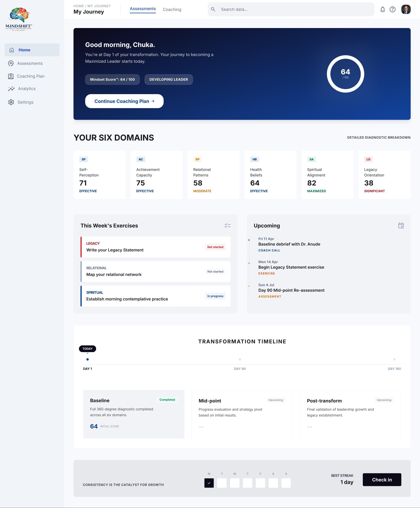Select the Day 90 marker on the timeline
Screen dimensions: 420x508
pos(240,359)
